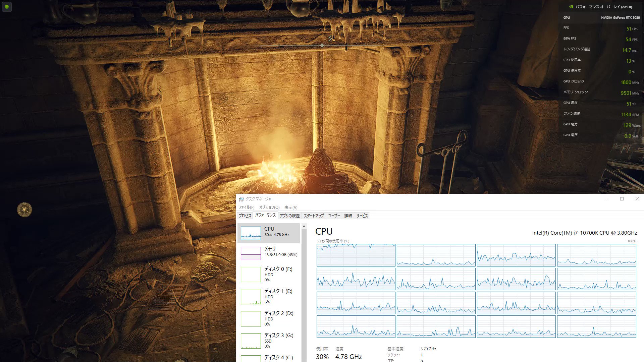The image size is (644, 362).
Task: Click the green recording indicator icon
Action: coord(7,6)
